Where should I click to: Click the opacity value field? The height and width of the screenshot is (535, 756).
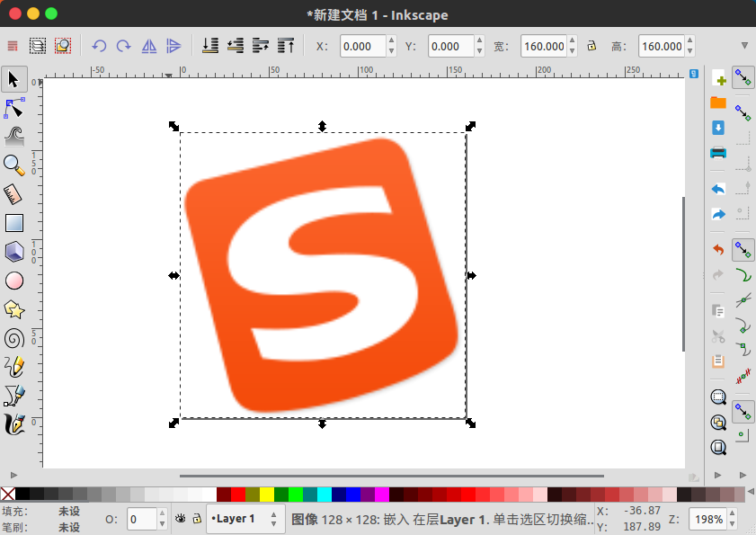(x=142, y=519)
